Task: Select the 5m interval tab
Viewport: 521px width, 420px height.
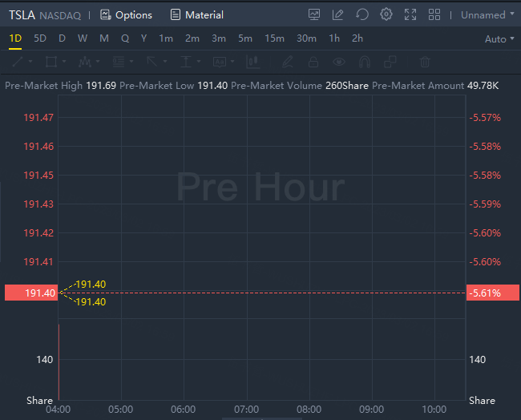Action: click(x=245, y=38)
